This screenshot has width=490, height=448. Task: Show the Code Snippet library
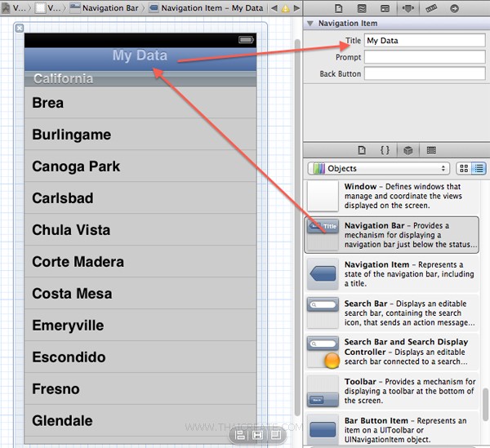[x=385, y=150]
